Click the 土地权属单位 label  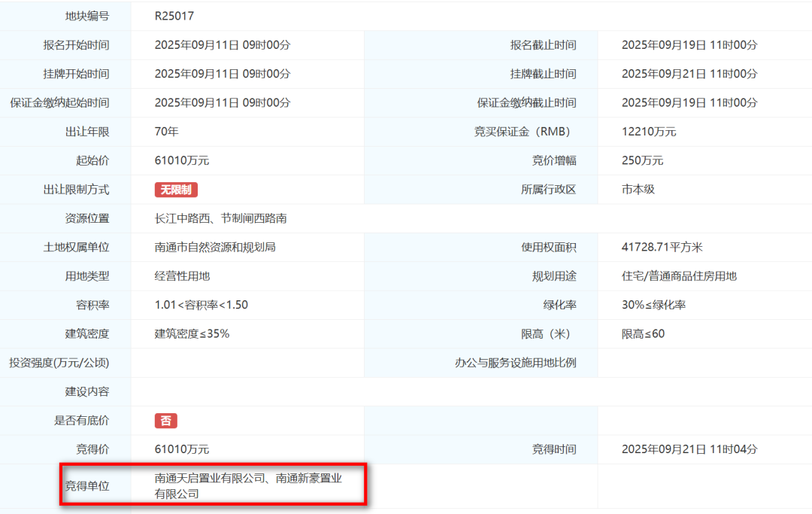(76, 247)
